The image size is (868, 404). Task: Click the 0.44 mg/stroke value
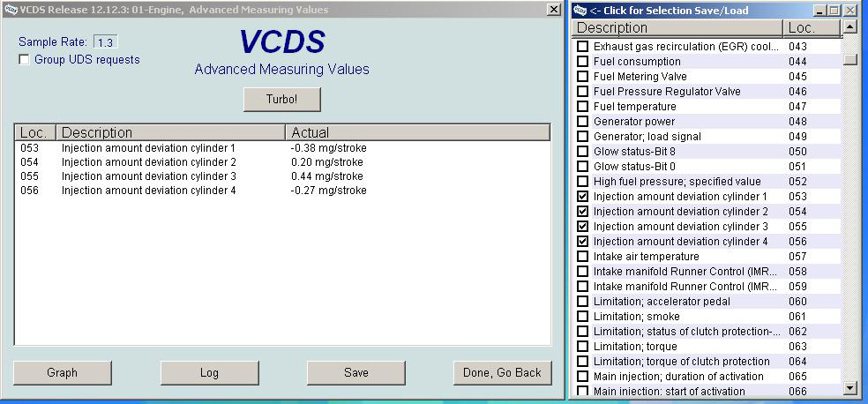click(x=327, y=176)
